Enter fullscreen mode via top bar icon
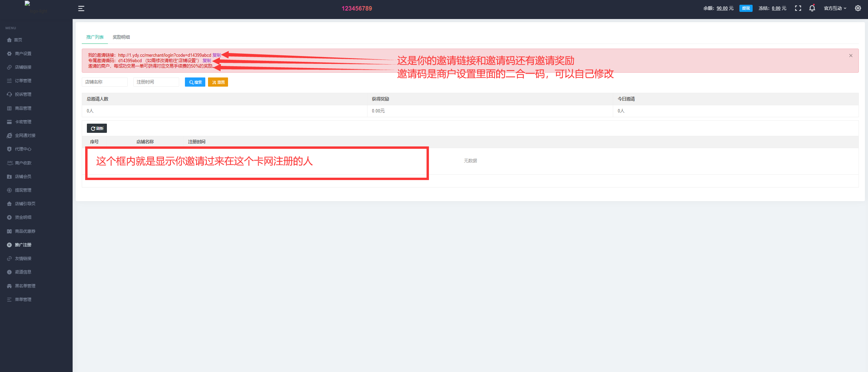Image resolution: width=868 pixels, height=372 pixels. pyautogui.click(x=798, y=8)
